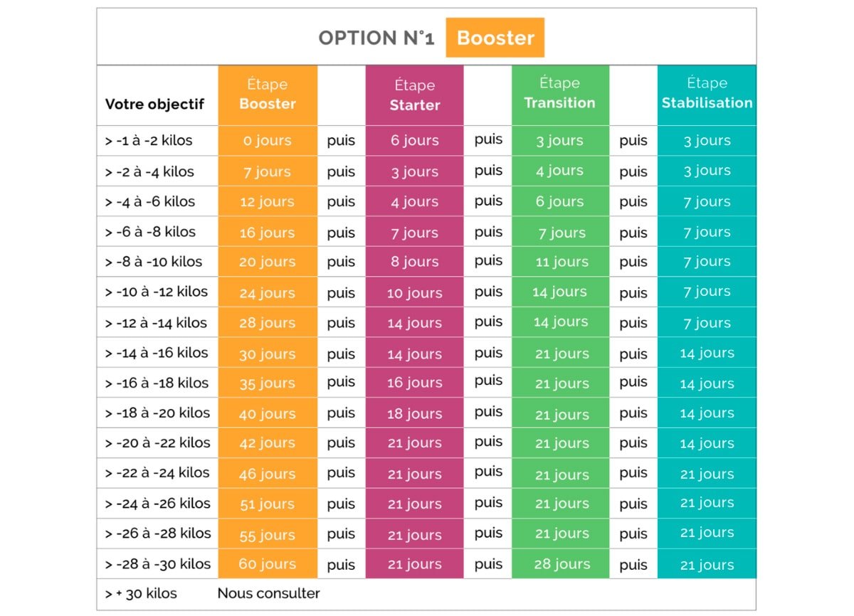Select the Étape Starter column header
854x616 pixels.
click(414, 96)
